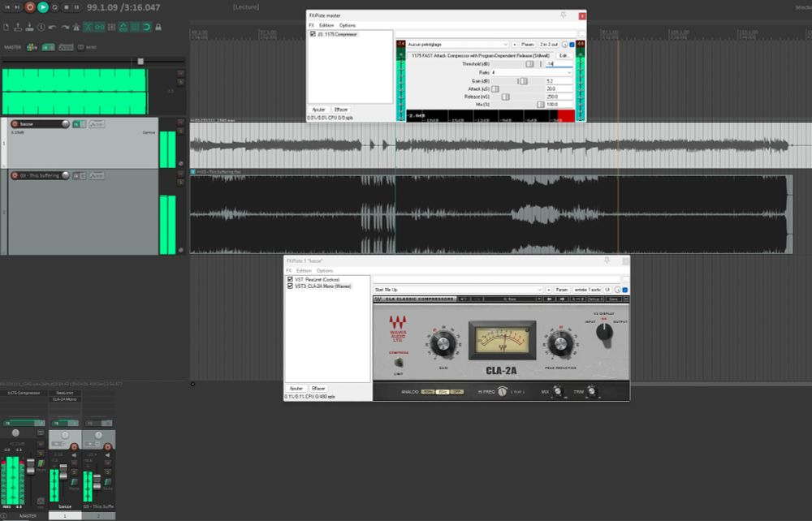Click the green transport play button
812x521 pixels.
[x=42, y=7]
